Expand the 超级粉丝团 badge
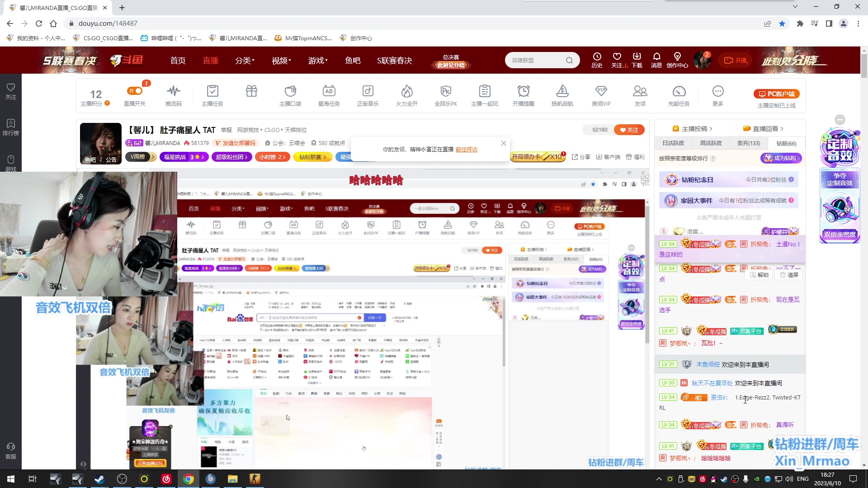 tap(231, 157)
